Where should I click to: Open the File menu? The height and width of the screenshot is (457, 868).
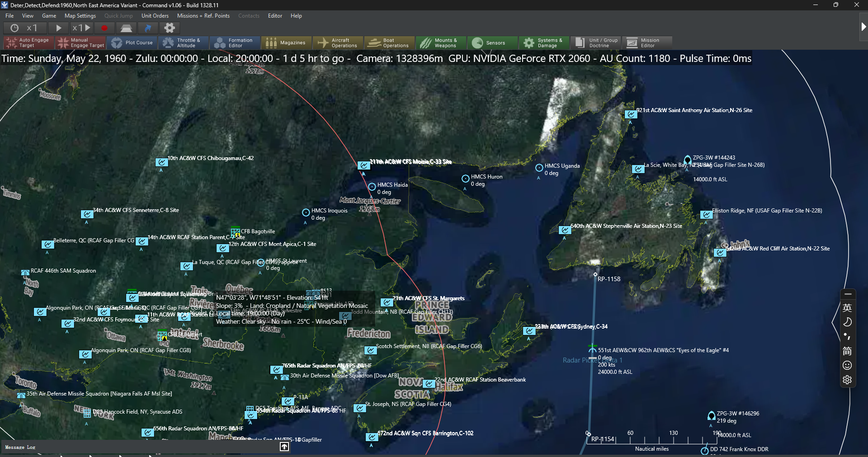coord(9,16)
